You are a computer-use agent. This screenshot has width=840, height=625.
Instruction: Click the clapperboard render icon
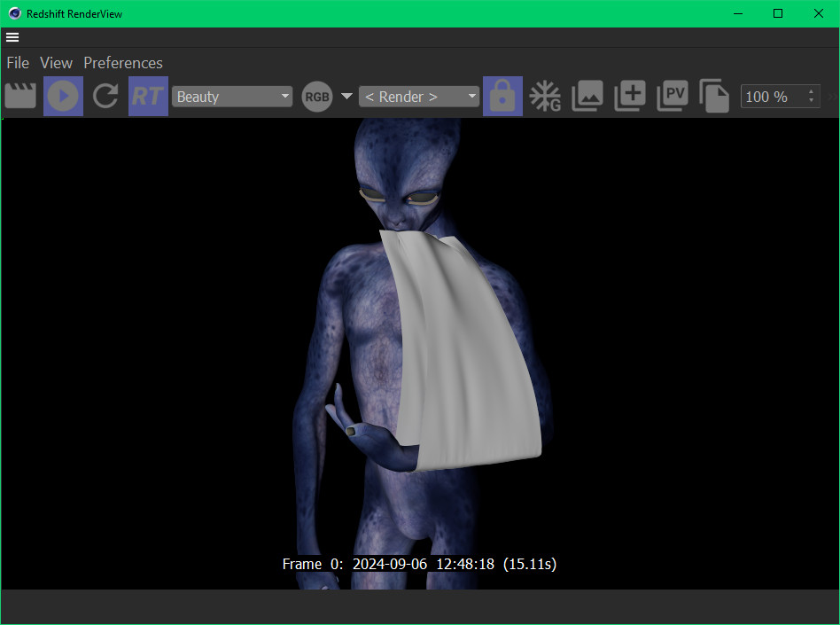pyautogui.click(x=20, y=96)
